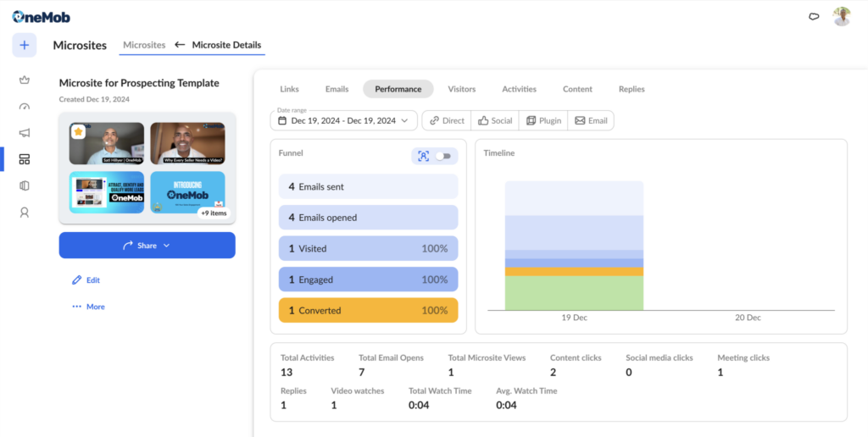This screenshot has height=437, width=868.
Task: Click the back arrow beside Microsite Details
Action: (180, 45)
